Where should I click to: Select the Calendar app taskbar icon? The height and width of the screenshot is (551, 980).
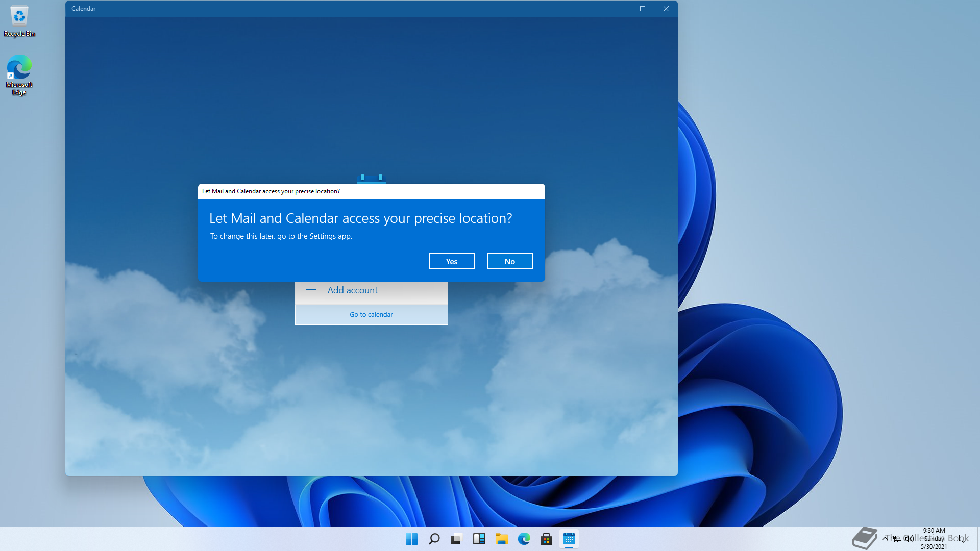(x=569, y=539)
